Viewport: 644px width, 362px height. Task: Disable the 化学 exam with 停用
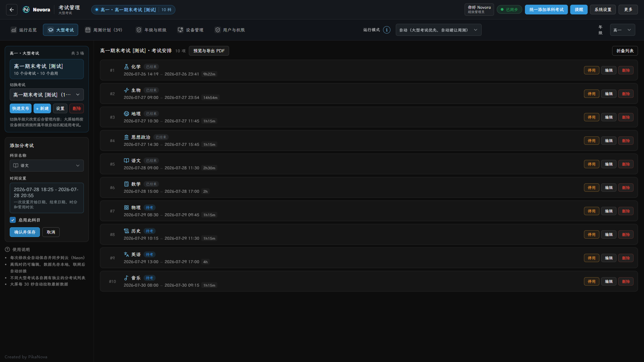(591, 70)
